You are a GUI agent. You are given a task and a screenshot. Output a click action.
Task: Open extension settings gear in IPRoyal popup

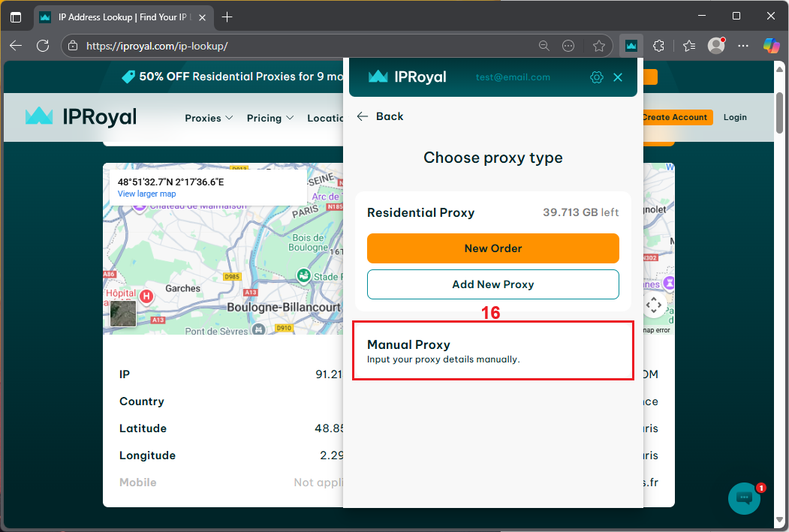(x=596, y=77)
